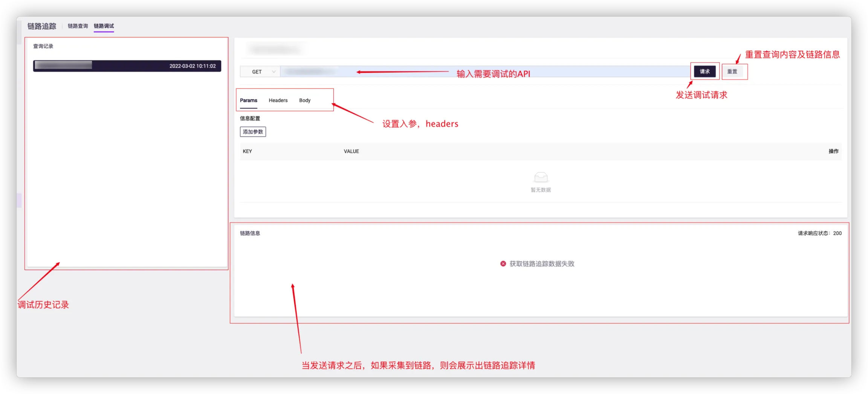
Task: Select the 链路调试 tab
Action: (x=104, y=26)
